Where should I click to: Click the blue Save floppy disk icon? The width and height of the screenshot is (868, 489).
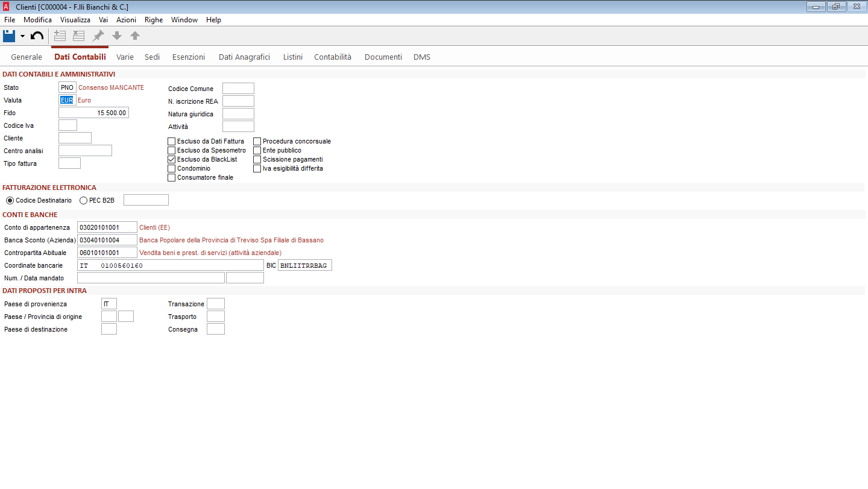pyautogui.click(x=9, y=36)
